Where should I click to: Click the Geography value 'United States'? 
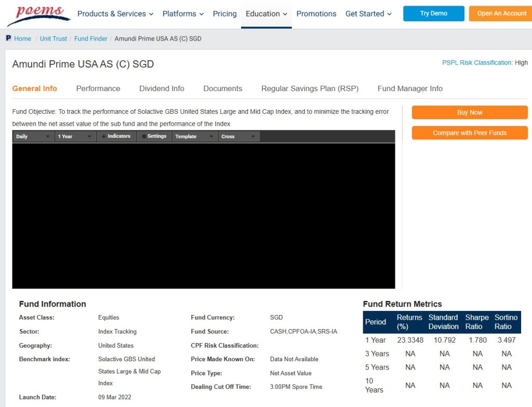tap(116, 346)
